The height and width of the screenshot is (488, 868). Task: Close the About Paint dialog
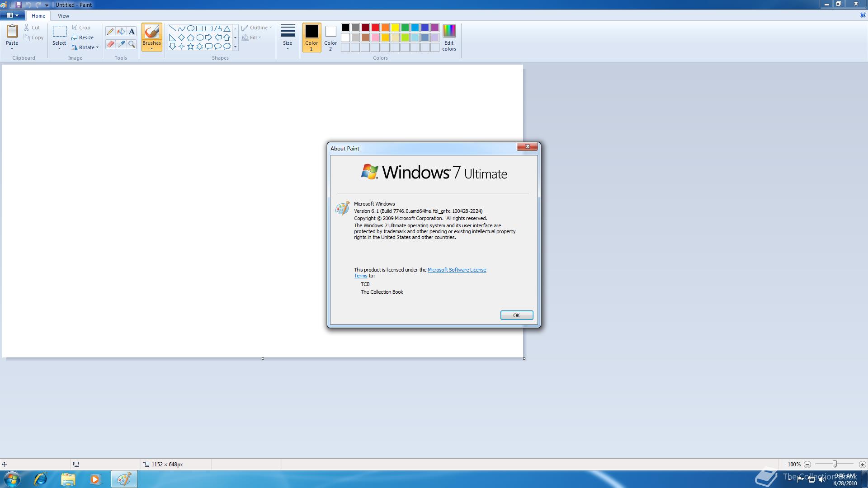click(527, 147)
